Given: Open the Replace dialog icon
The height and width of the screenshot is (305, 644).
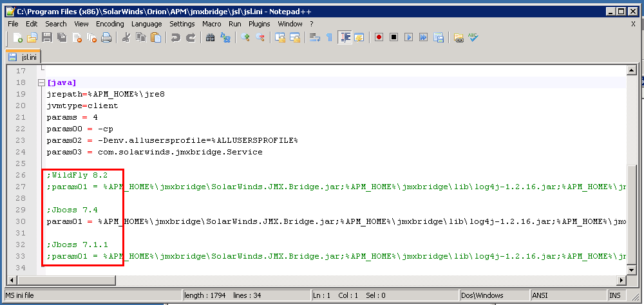Looking at the screenshot, I should (225, 38).
